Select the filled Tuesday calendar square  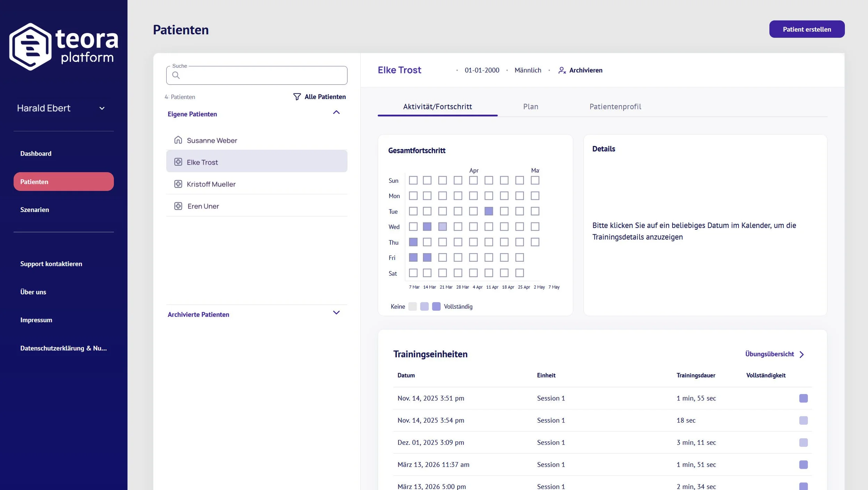489,211
